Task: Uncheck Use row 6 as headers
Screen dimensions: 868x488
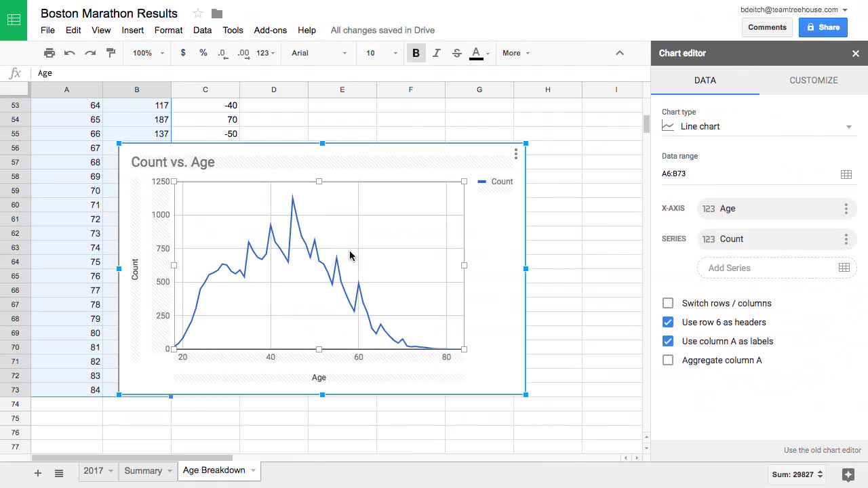Action: click(668, 322)
